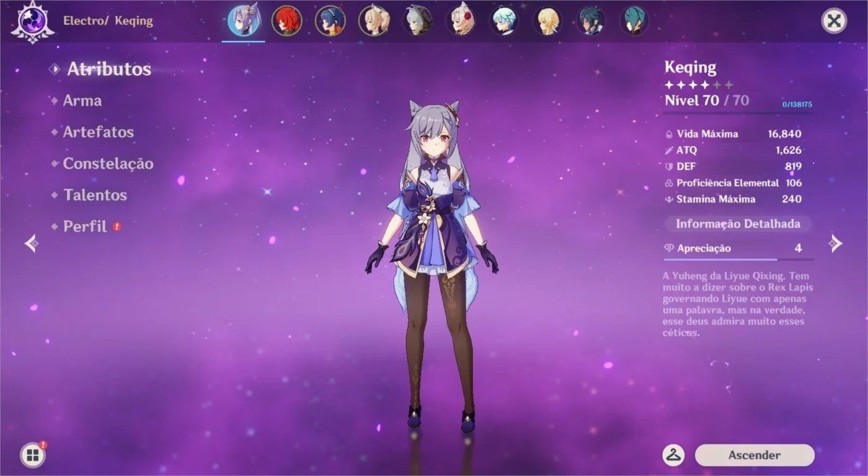The width and height of the screenshot is (868, 476).
Task: Click the Electro/ Keqing title text
Action: (x=108, y=20)
